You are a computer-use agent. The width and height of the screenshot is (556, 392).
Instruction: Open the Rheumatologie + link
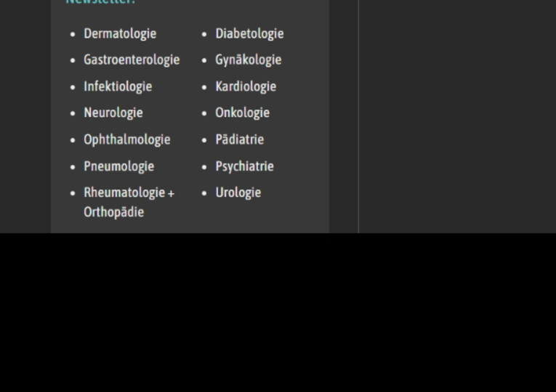coord(129,193)
